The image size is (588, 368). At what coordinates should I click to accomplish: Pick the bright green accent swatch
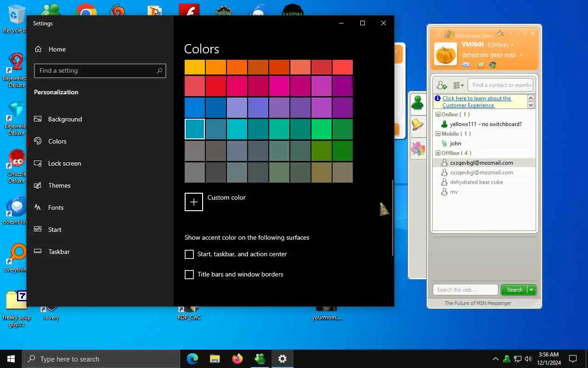click(322, 129)
